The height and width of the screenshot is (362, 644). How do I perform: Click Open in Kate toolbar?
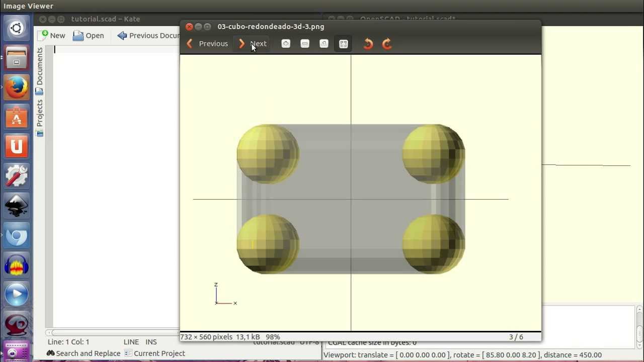(x=89, y=35)
